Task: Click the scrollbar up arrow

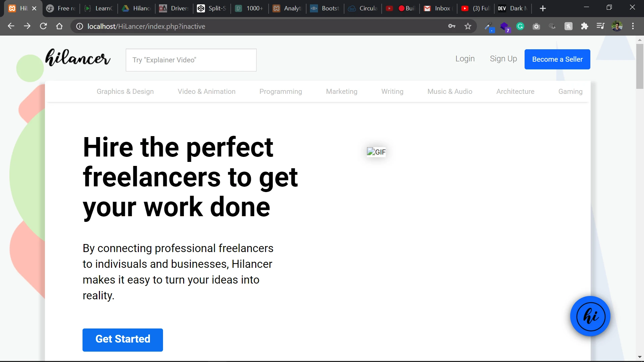Action: [640, 40]
